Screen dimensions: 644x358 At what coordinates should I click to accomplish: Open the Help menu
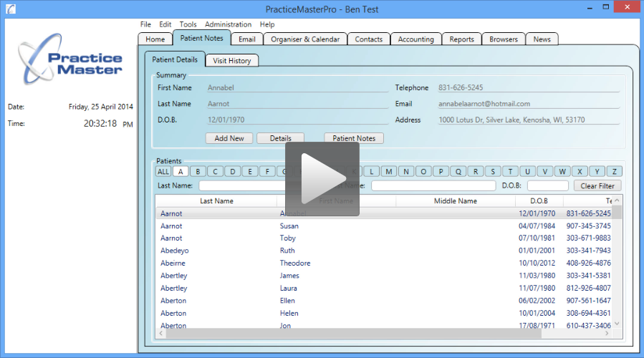coord(267,24)
